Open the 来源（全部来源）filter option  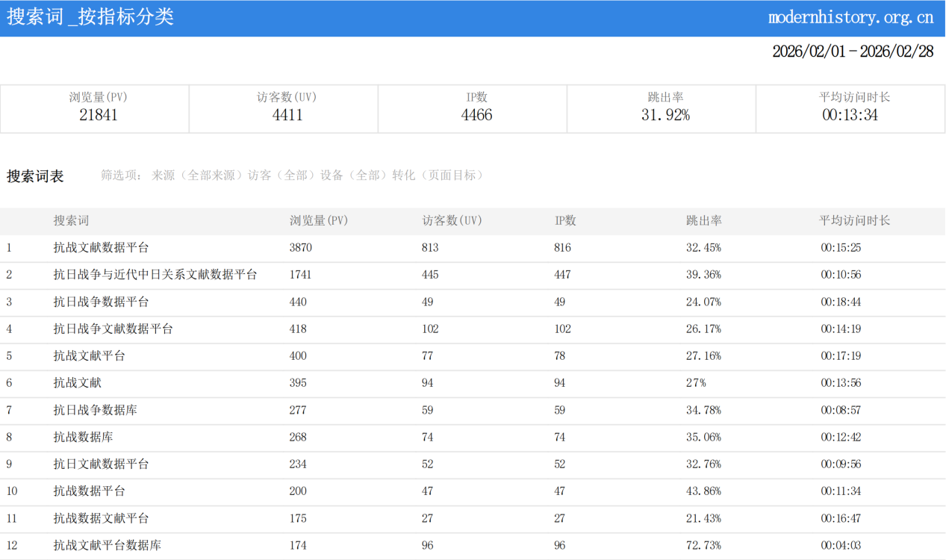[198, 175]
